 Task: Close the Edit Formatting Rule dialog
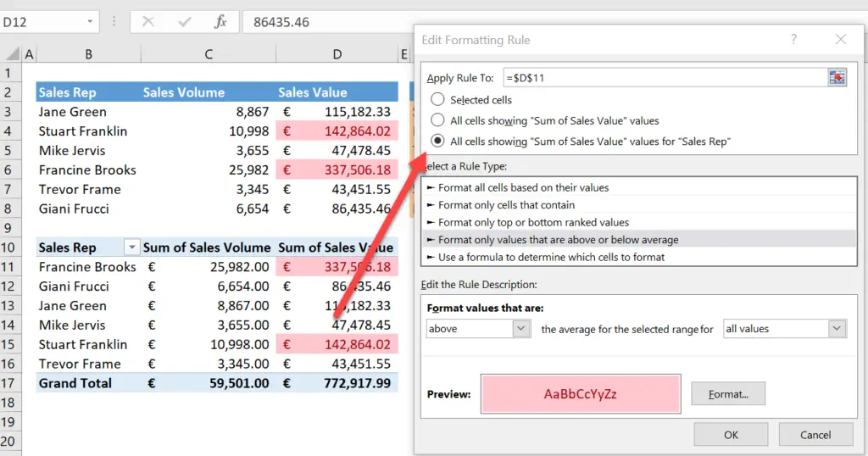840,39
